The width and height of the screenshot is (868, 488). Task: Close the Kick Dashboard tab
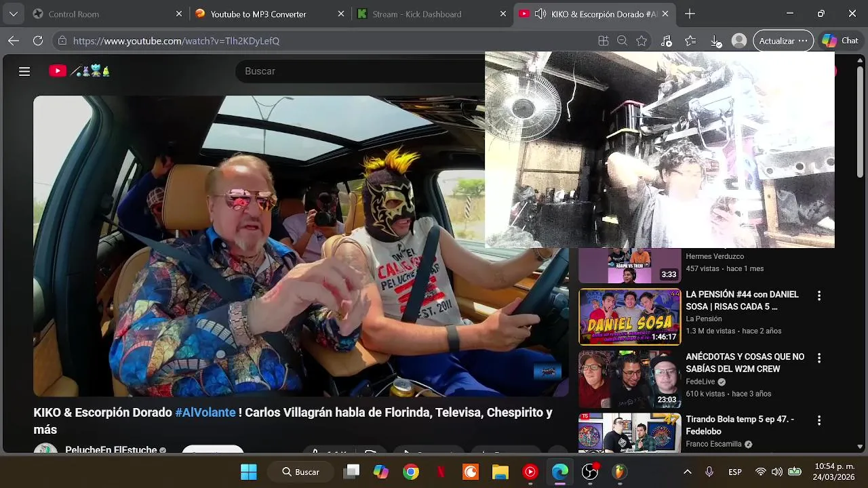503,14
